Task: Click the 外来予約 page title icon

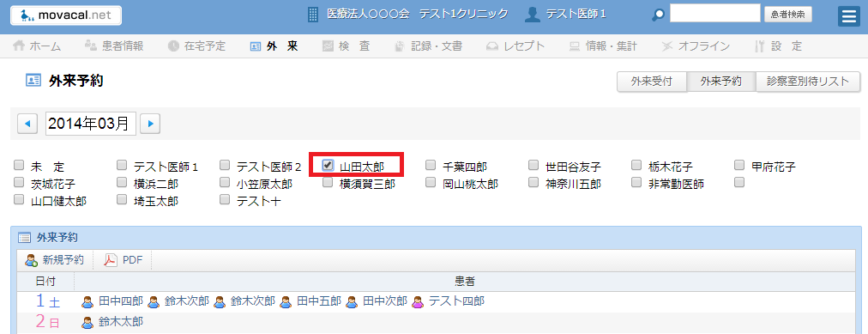Action: [33, 81]
